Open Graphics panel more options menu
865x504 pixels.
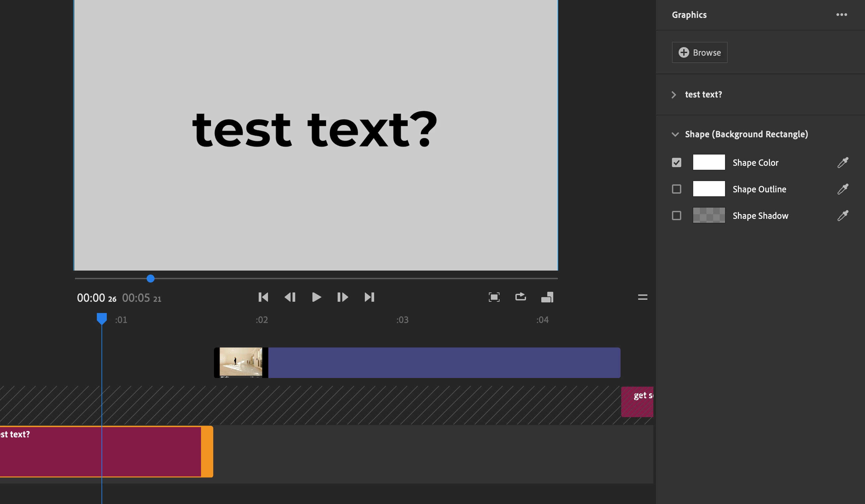[841, 15]
